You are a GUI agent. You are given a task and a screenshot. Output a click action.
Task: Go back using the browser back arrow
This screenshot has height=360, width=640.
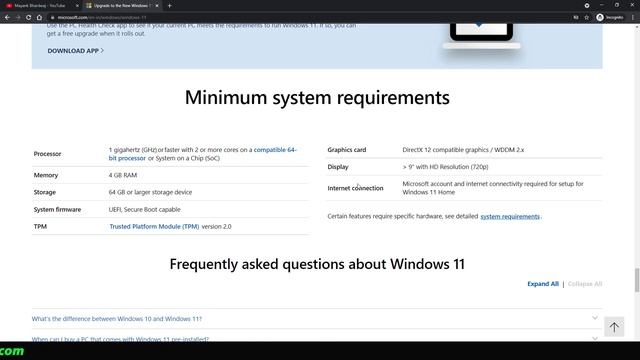(7, 17)
